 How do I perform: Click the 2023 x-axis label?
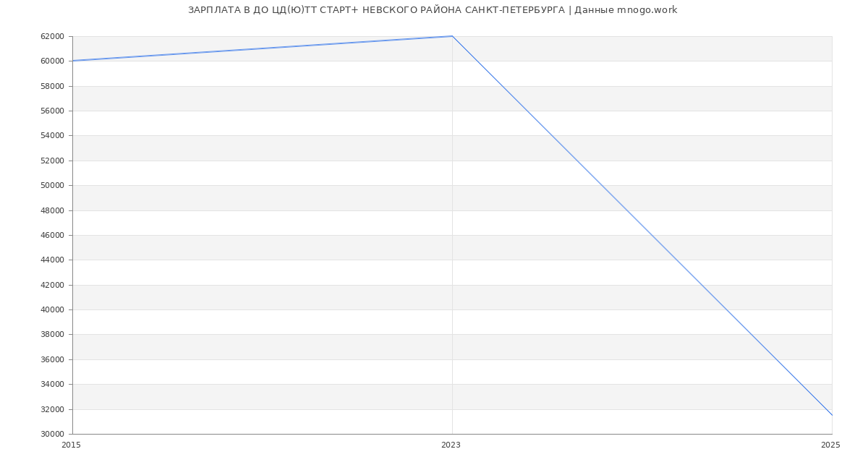tap(451, 445)
